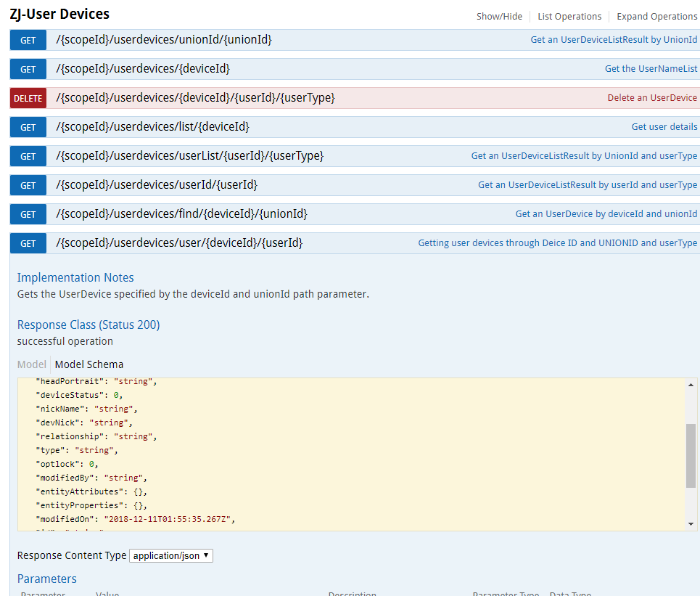Click the "modifiedOn" line in schema
The width and height of the screenshot is (700, 596).
pos(135,519)
